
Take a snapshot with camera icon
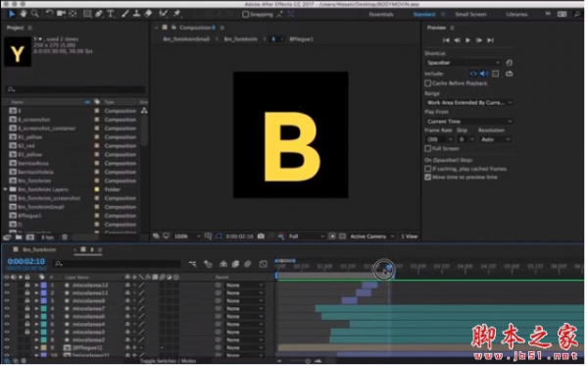(x=261, y=236)
